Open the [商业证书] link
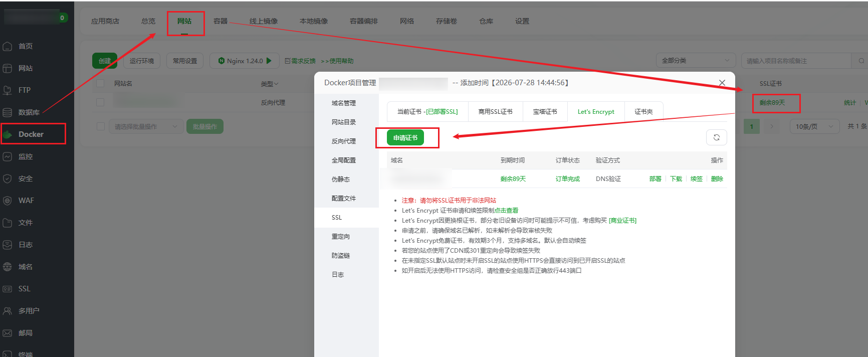 pyautogui.click(x=622, y=221)
